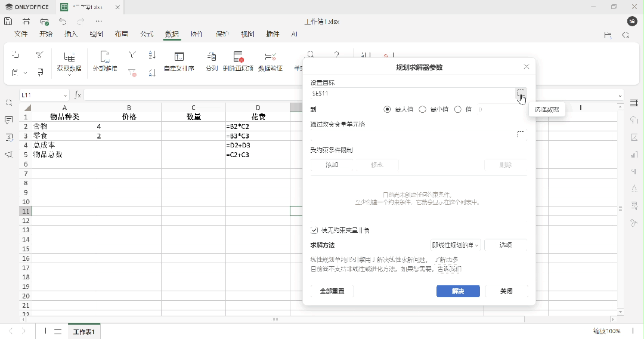
Task: Redo the last undone action
Action: tap(80, 21)
